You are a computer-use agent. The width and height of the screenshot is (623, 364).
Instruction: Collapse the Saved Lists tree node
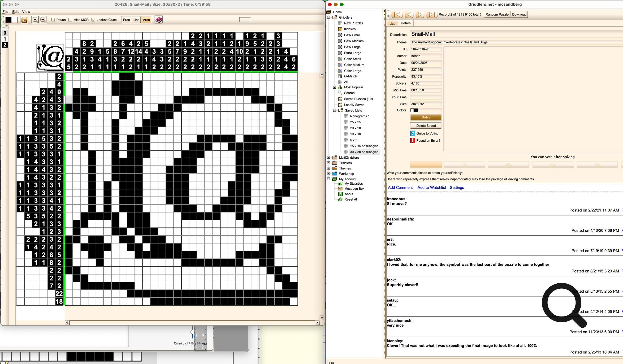click(x=334, y=110)
